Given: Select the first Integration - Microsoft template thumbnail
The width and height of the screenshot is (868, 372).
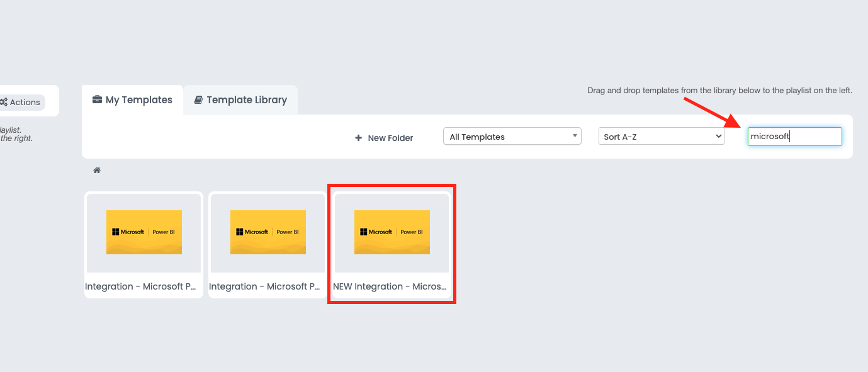Looking at the screenshot, I should [x=144, y=232].
